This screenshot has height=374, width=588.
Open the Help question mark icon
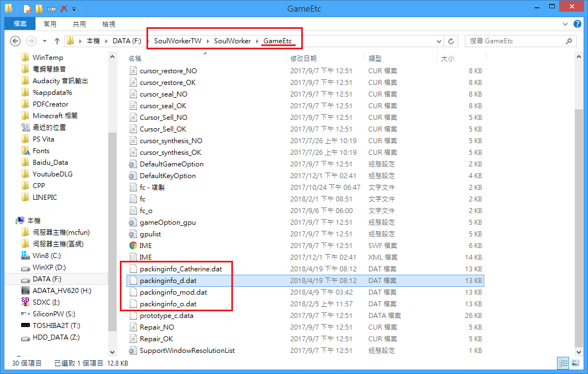click(577, 24)
